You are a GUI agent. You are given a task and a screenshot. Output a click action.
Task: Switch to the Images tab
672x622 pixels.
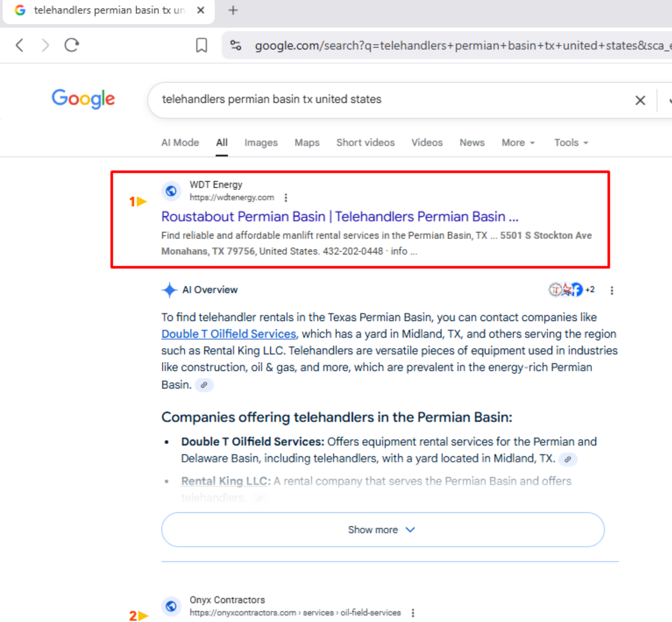point(261,143)
